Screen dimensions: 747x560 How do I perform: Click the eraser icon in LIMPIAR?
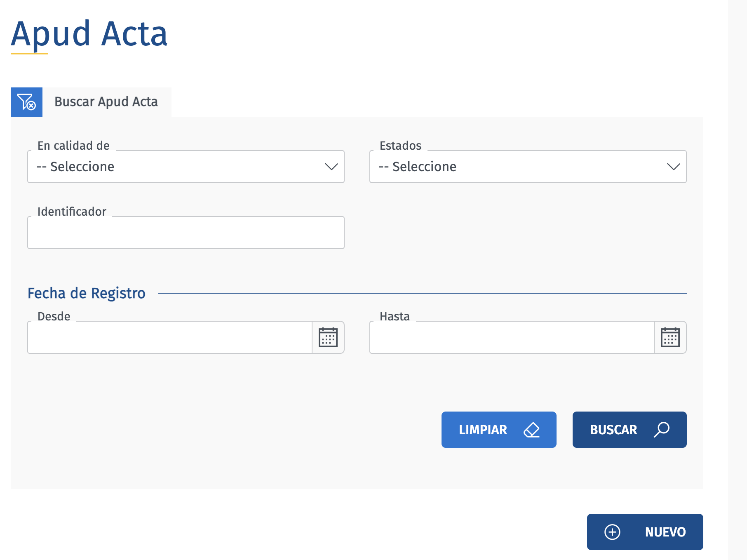click(531, 430)
